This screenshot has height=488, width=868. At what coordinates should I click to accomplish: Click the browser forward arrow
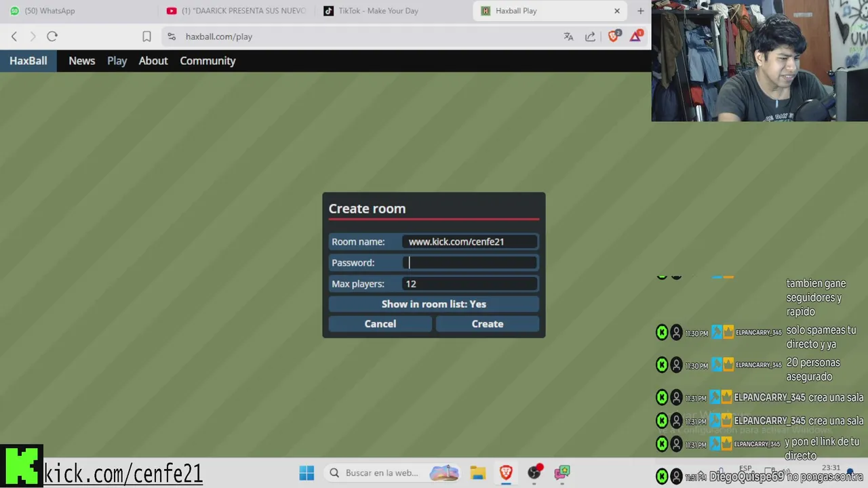33,37
